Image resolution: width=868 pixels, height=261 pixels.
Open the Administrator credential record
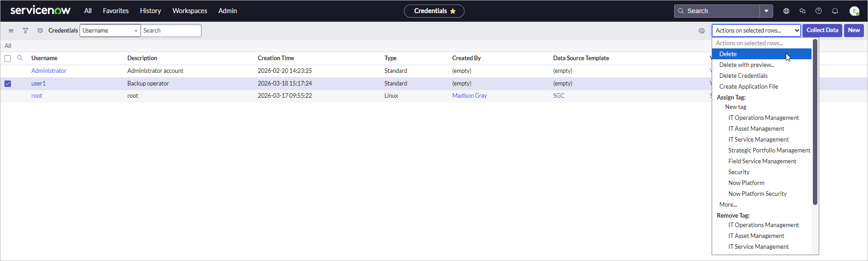(x=49, y=71)
